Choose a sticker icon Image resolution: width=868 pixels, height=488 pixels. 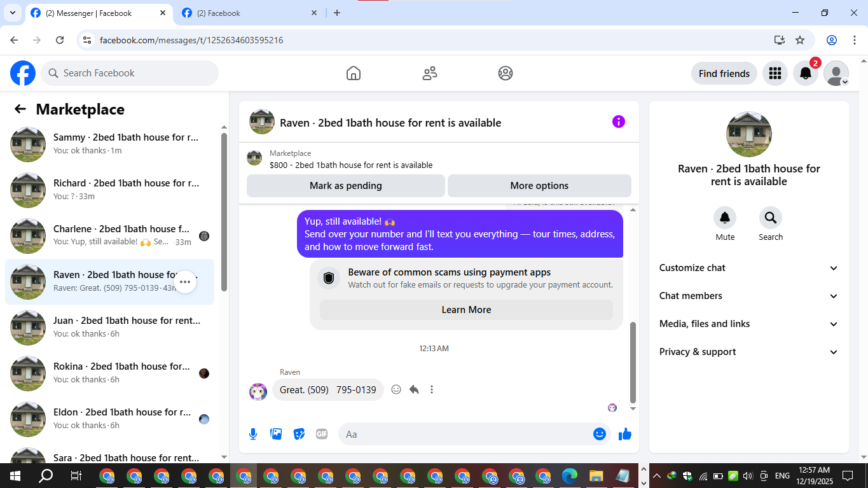coord(299,434)
